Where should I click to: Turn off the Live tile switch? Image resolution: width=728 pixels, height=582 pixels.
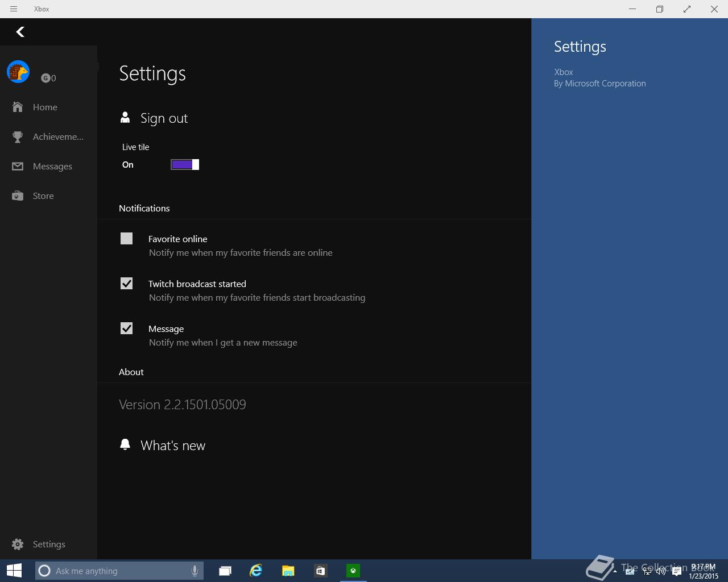click(x=185, y=164)
